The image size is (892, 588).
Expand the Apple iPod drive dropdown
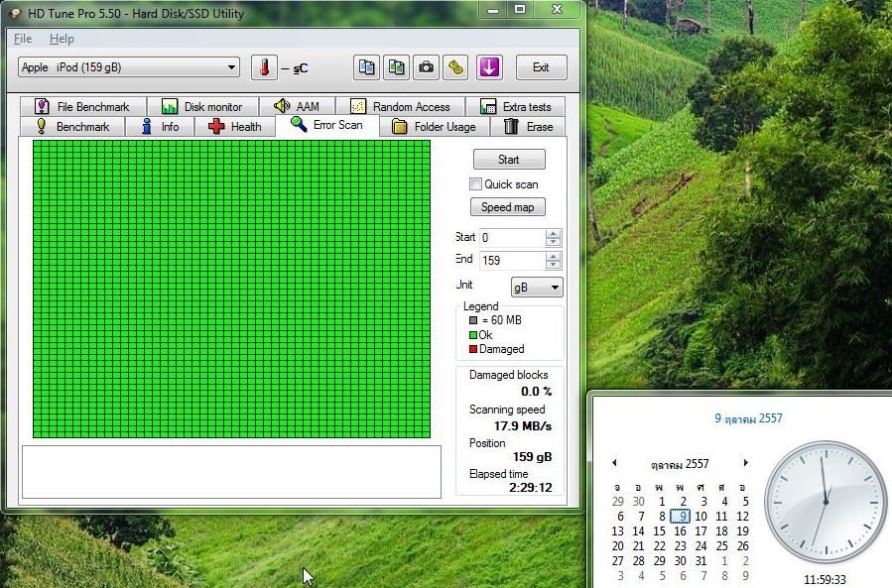coord(231,67)
